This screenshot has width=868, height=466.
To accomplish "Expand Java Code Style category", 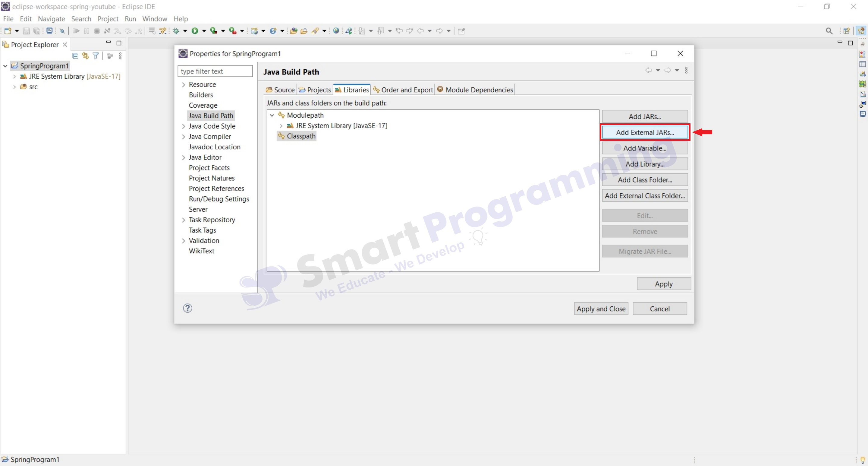I will click(x=184, y=126).
